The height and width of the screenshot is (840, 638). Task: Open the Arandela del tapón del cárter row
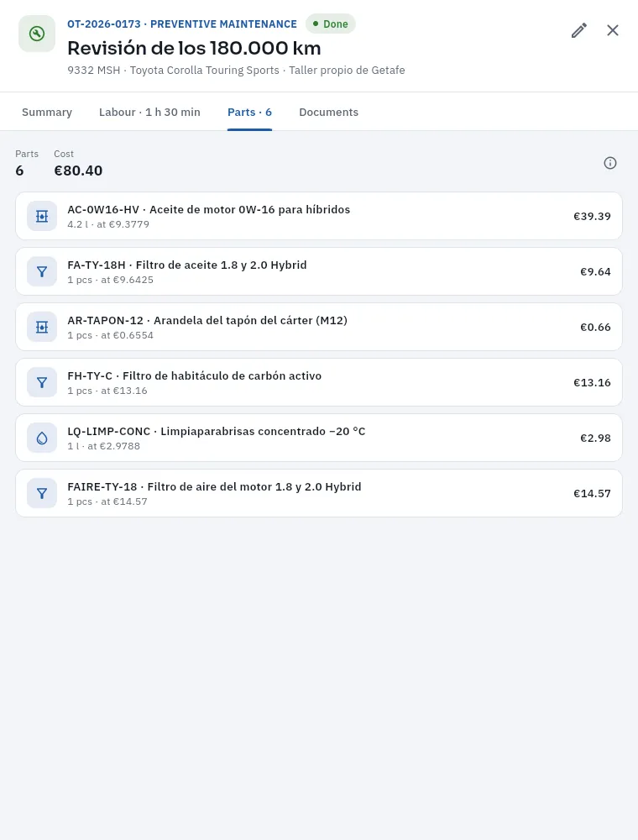tap(319, 327)
